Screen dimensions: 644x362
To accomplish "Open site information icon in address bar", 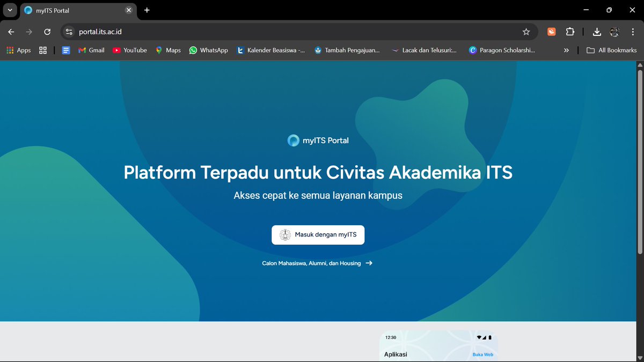I will click(x=69, y=32).
